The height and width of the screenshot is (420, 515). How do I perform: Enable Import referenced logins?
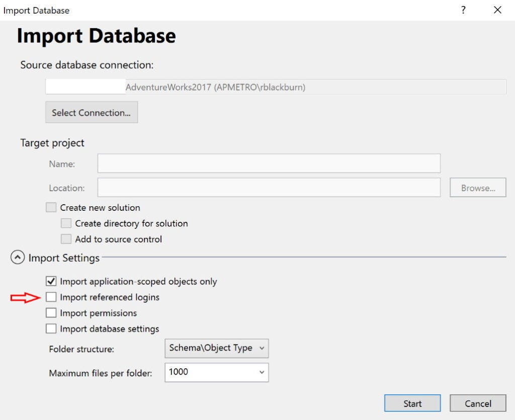[51, 297]
